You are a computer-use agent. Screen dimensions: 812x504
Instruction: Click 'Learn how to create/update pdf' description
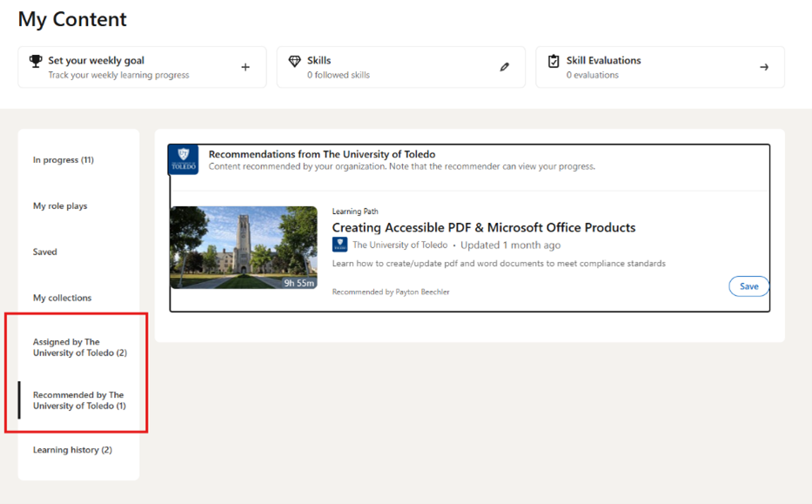499,263
